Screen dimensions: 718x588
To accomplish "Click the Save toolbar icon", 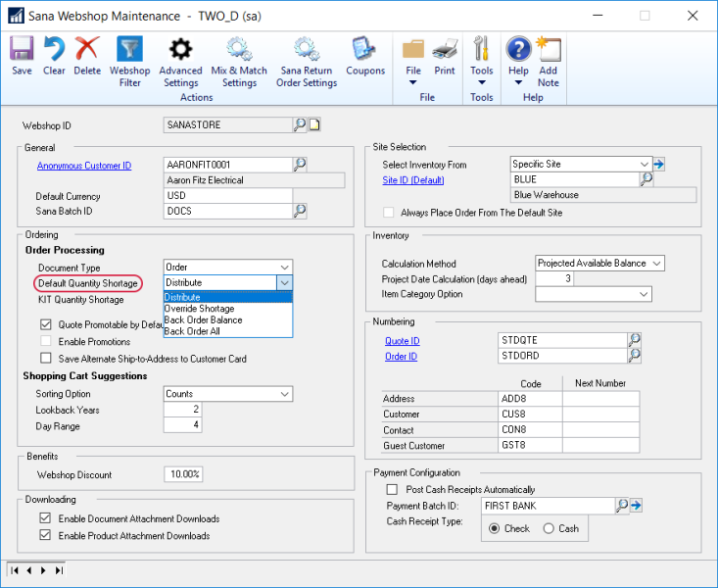I will tap(22, 49).
